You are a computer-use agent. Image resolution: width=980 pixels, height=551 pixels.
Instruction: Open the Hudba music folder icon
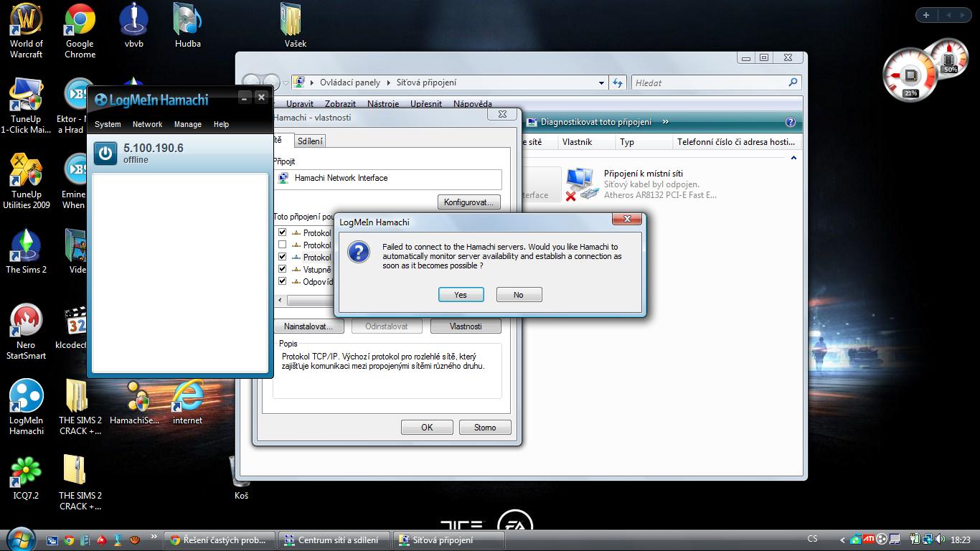tap(188, 26)
